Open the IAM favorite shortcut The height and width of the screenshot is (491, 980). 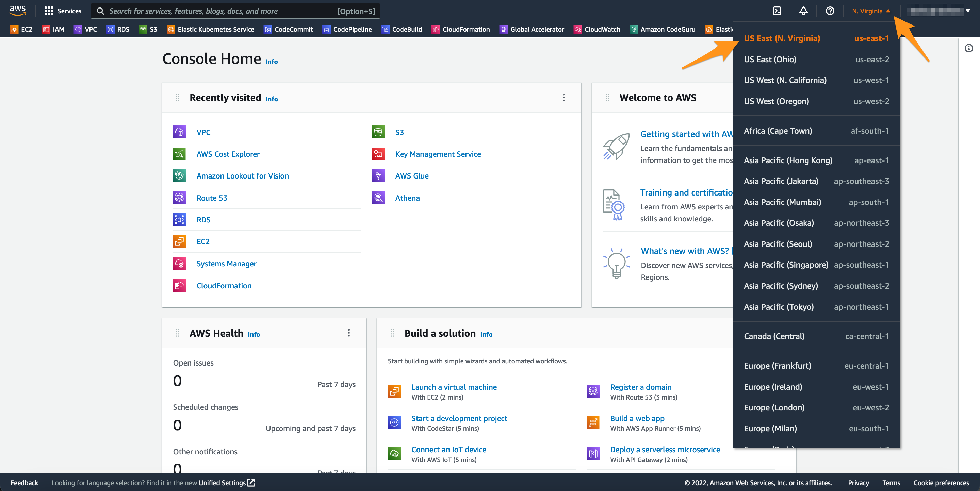[53, 29]
